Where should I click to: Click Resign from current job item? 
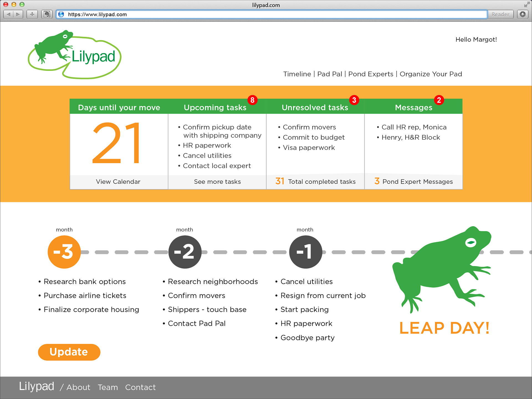(323, 296)
